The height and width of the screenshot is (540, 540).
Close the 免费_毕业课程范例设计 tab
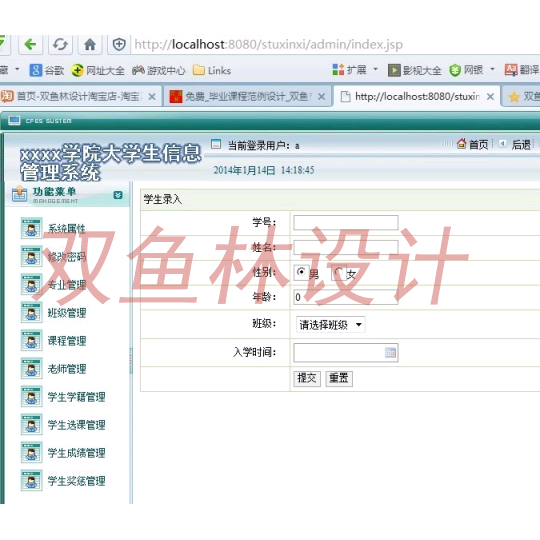point(321,97)
